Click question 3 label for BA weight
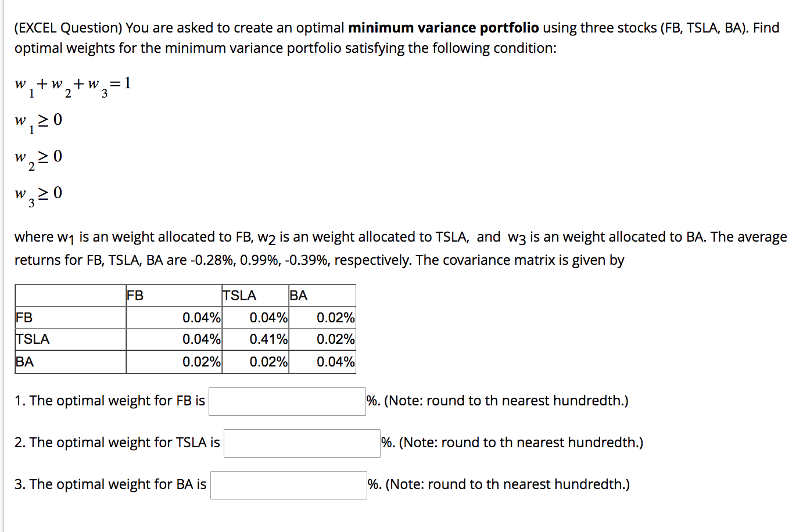Image resolution: width=803 pixels, height=532 pixels. pyautogui.click(x=110, y=484)
